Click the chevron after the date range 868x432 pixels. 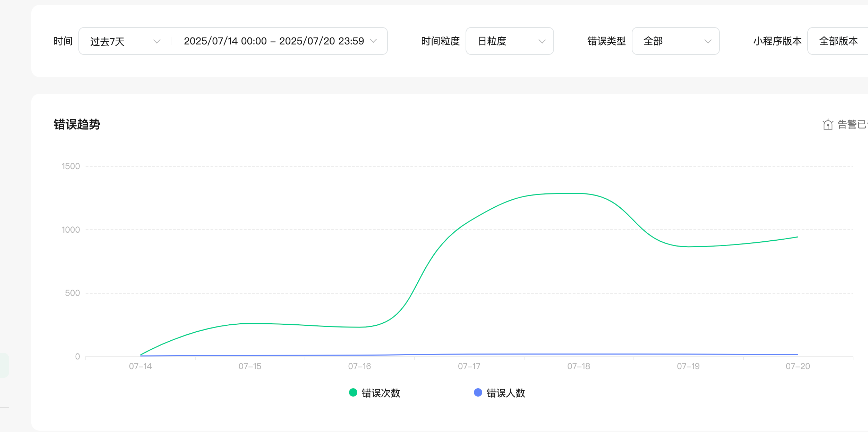373,41
